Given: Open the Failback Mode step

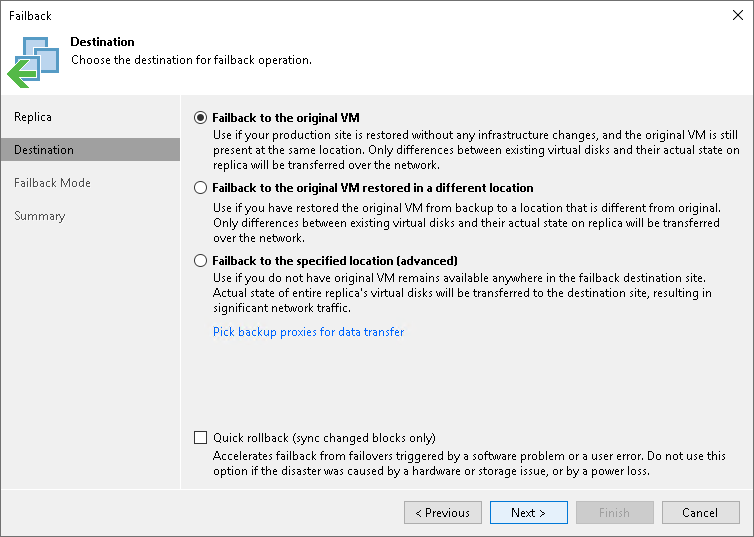Looking at the screenshot, I should (52, 183).
